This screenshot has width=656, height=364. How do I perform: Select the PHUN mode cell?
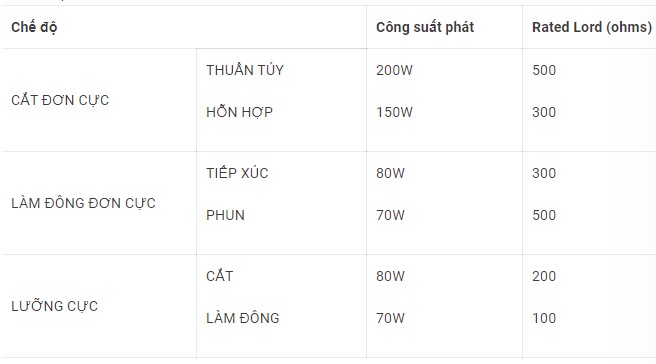pos(225,215)
